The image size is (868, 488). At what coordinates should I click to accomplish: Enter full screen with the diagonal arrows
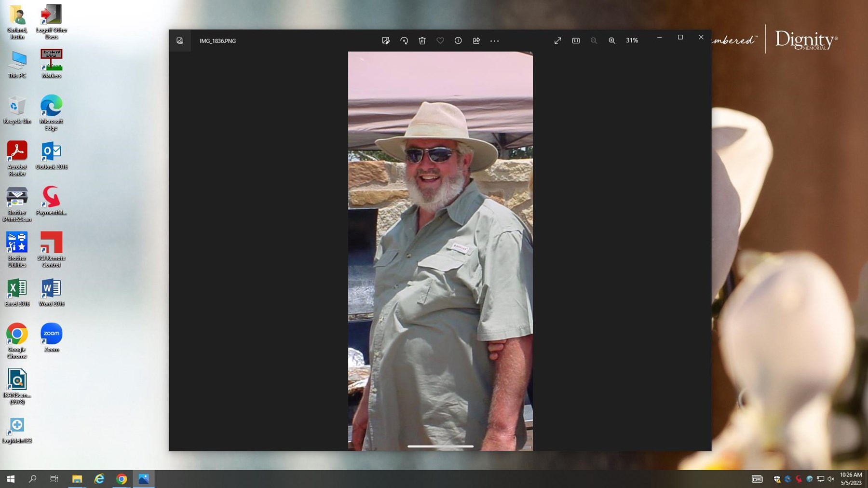(x=557, y=41)
